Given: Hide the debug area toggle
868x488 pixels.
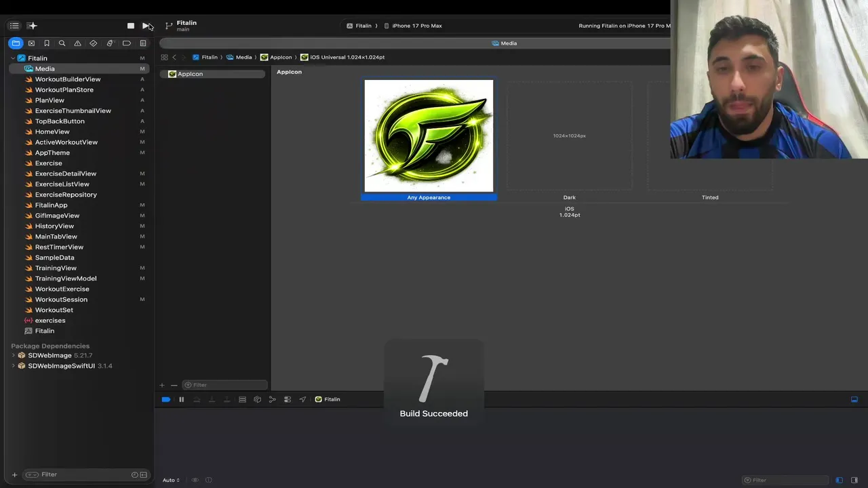Looking at the screenshot, I should [x=854, y=400].
